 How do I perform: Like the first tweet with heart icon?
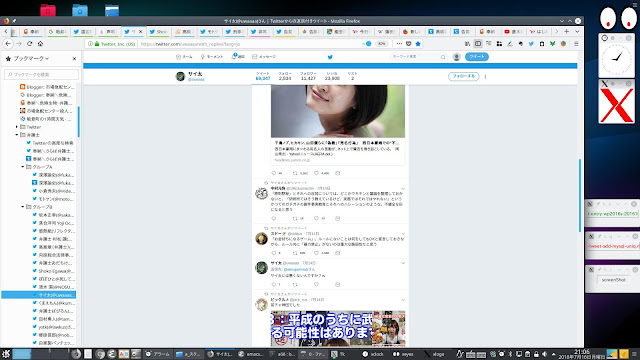316,173
